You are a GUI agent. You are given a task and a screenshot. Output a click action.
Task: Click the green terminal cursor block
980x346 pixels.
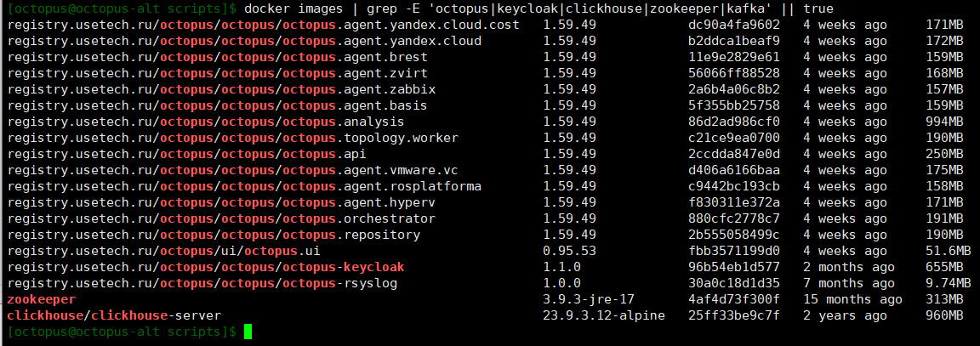click(248, 332)
